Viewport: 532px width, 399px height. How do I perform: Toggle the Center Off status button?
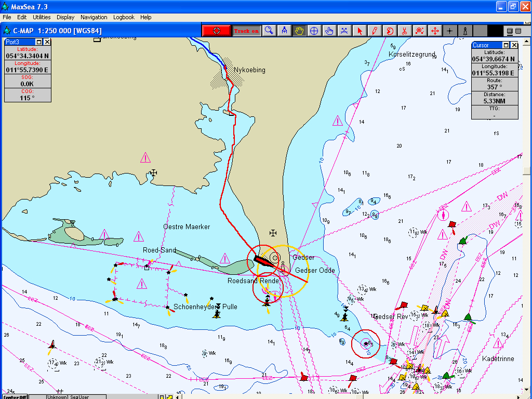pyautogui.click(x=15, y=396)
